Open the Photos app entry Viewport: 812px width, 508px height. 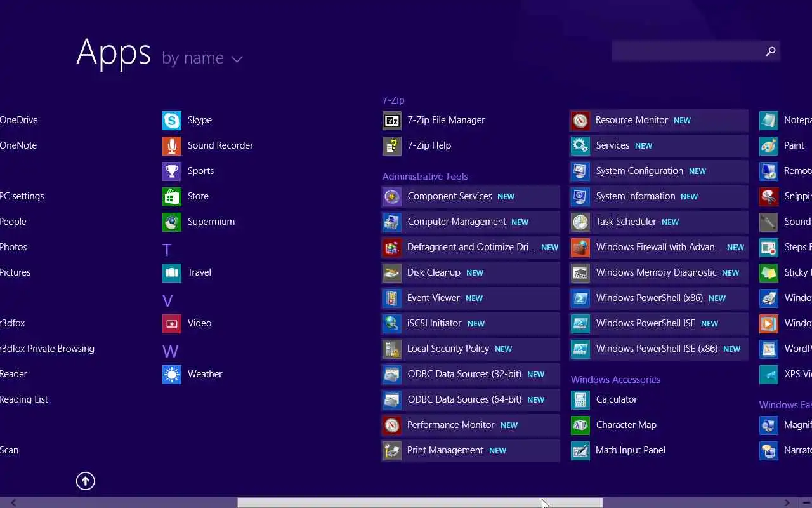13,247
